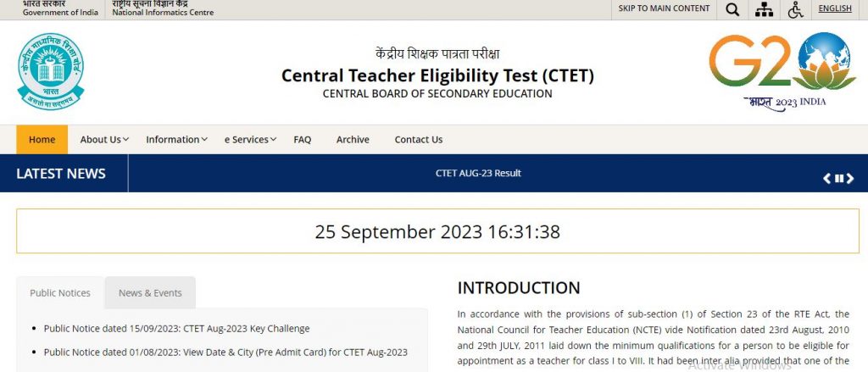
Task: Show previous latest news item
Action: [x=827, y=178]
